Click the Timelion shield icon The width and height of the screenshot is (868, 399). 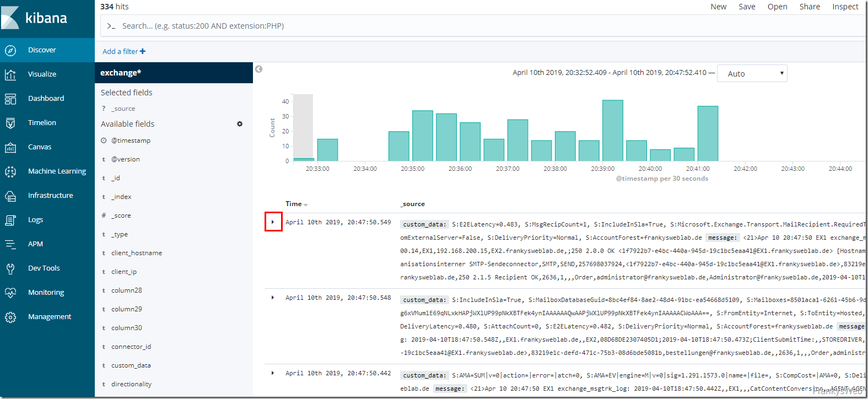[10, 123]
